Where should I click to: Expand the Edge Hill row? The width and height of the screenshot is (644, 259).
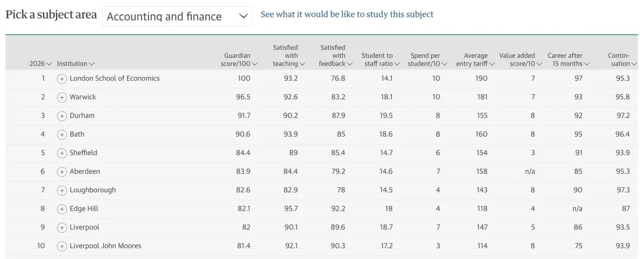pyautogui.click(x=62, y=209)
